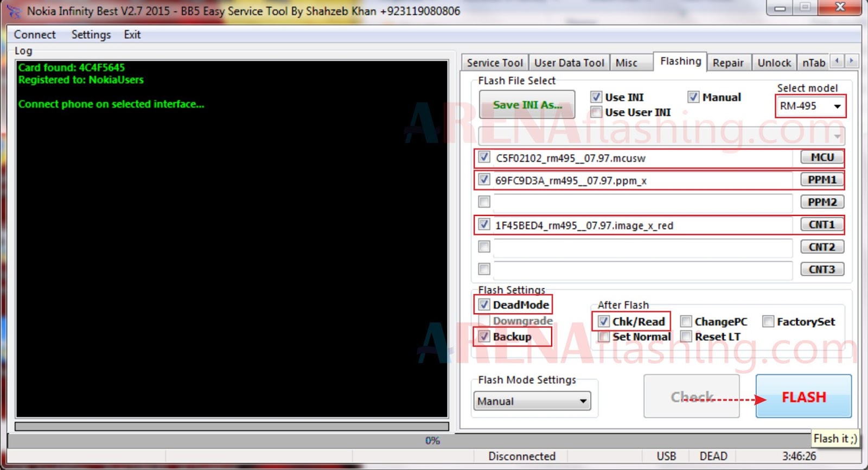The width and height of the screenshot is (868, 470).
Task: Toggle the Backup checkbox
Action: pyautogui.click(x=484, y=336)
